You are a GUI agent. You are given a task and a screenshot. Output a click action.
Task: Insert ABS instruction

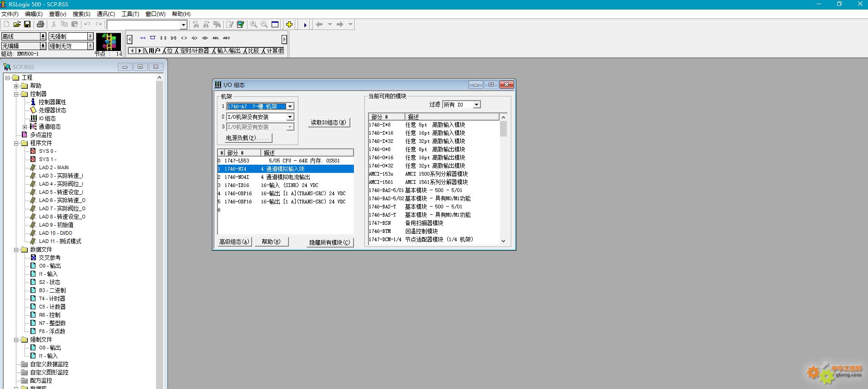pos(227,38)
